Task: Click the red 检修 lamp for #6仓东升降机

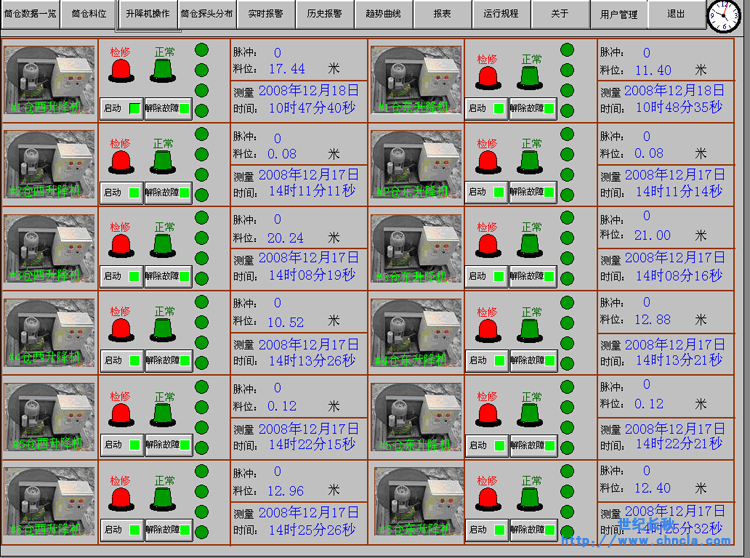Action: coord(488,500)
